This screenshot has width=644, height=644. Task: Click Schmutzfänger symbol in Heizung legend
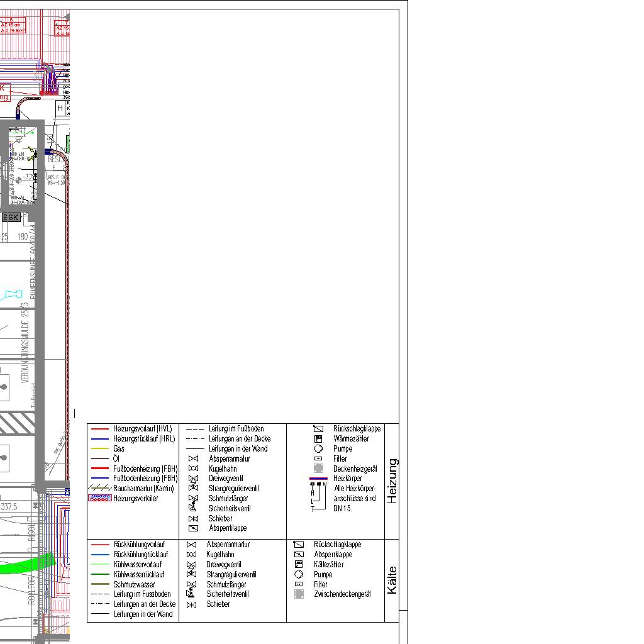pyautogui.click(x=193, y=498)
